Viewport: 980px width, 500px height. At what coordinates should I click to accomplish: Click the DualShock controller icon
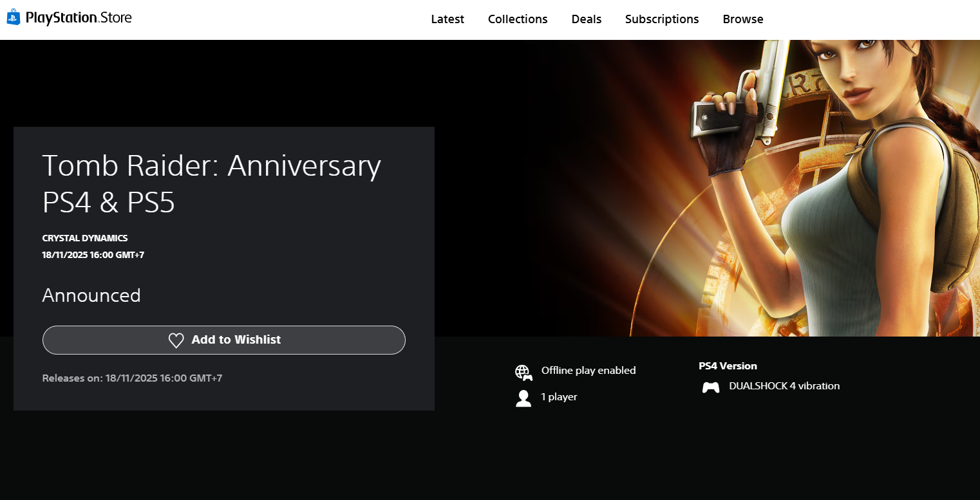(710, 387)
